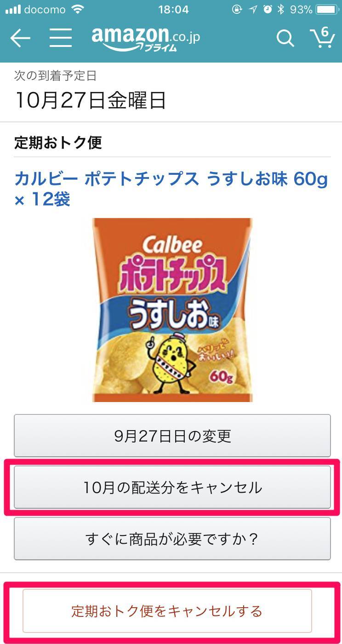This screenshot has height=644, width=342.
Task: Tap the Wi-Fi status icon
Action: point(78,10)
